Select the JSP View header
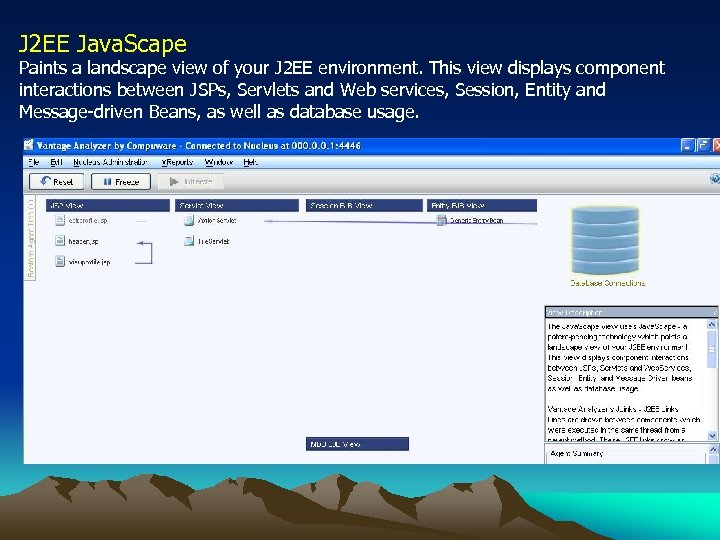This screenshot has height=540, width=720. [x=108, y=206]
